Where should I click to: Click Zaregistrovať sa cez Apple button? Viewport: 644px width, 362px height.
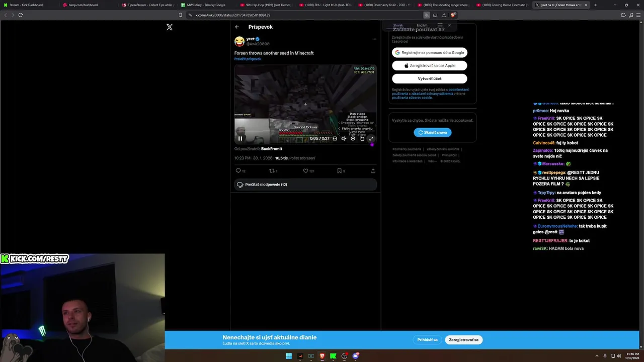(x=430, y=65)
